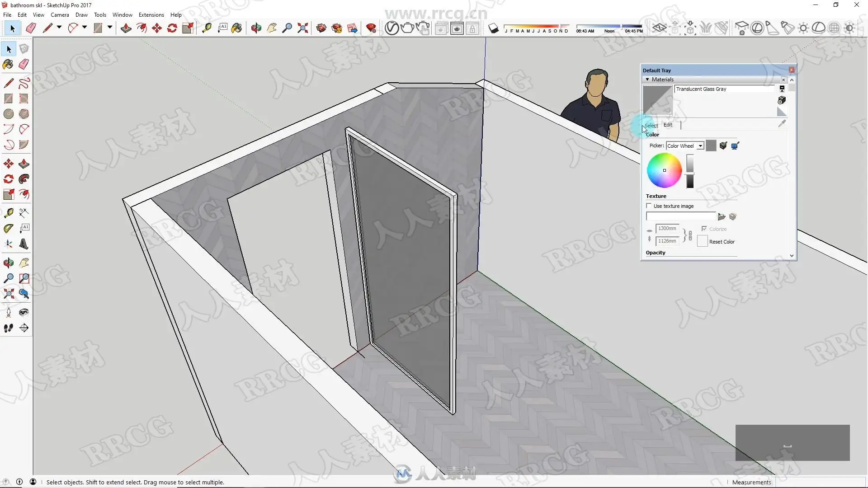This screenshot has height=488, width=868.
Task: Switch to the Edit tab in Materials
Action: pyautogui.click(x=668, y=125)
